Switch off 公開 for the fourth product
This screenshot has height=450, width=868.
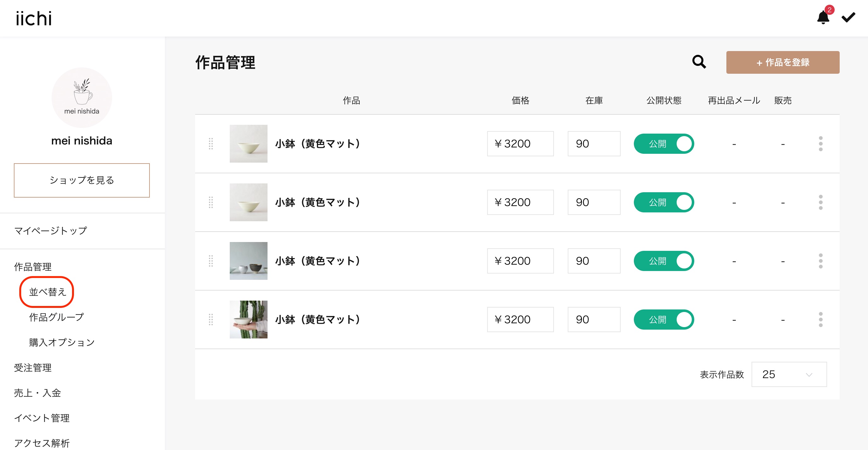point(663,320)
